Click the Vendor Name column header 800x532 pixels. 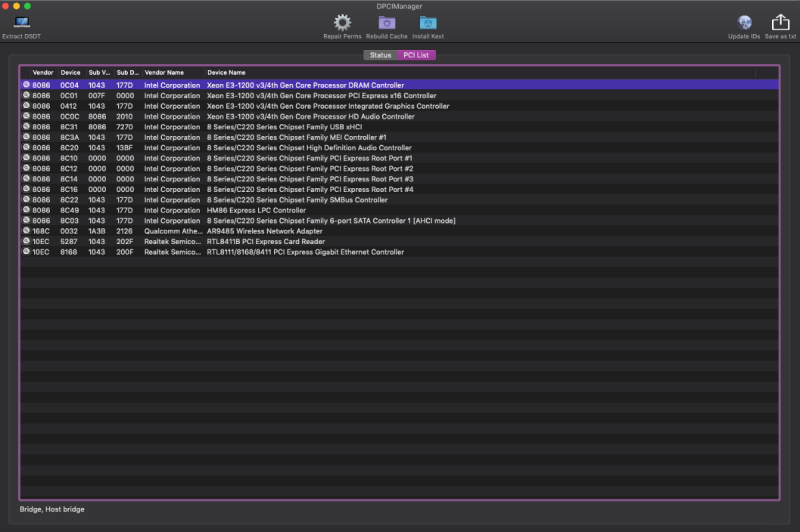[164, 73]
